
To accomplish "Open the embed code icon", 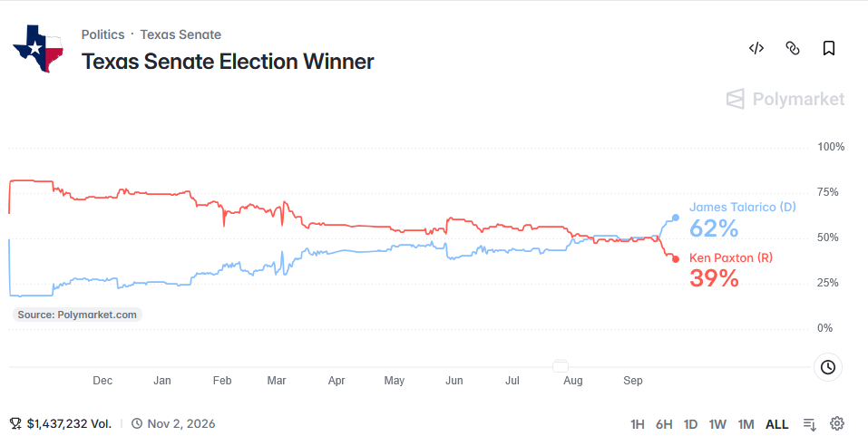I will tap(756, 48).
